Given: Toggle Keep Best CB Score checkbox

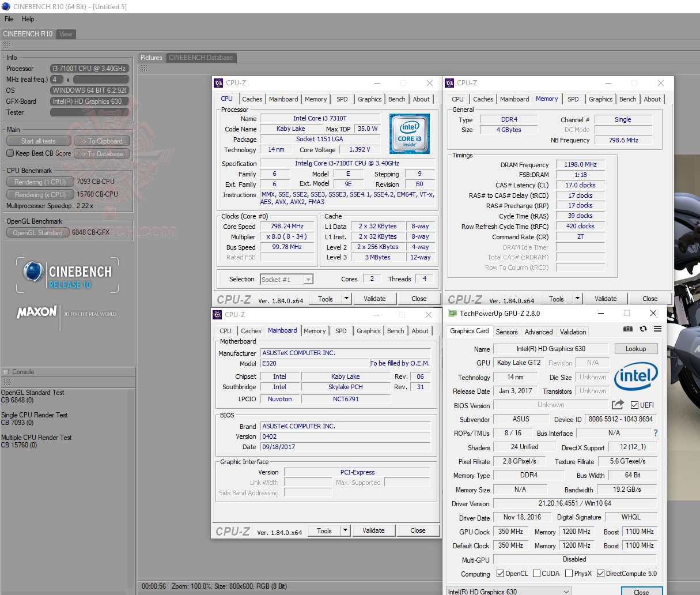Looking at the screenshot, I should point(10,153).
